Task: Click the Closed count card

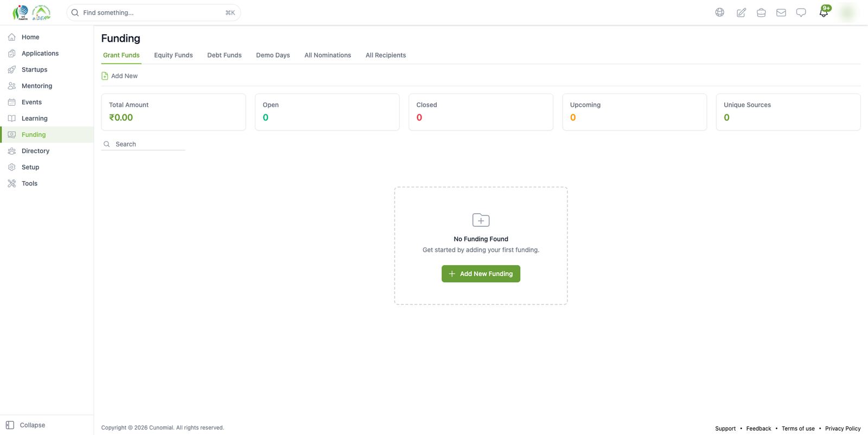Action: [481, 112]
